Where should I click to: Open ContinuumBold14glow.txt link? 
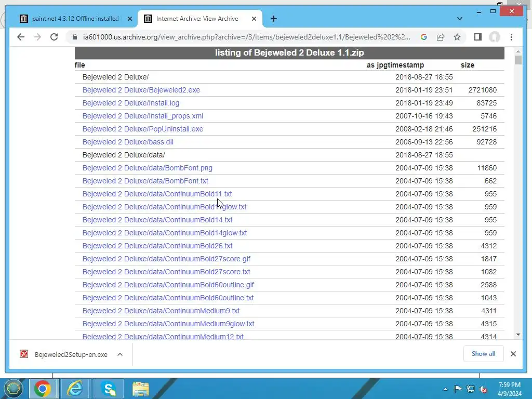coord(165,233)
